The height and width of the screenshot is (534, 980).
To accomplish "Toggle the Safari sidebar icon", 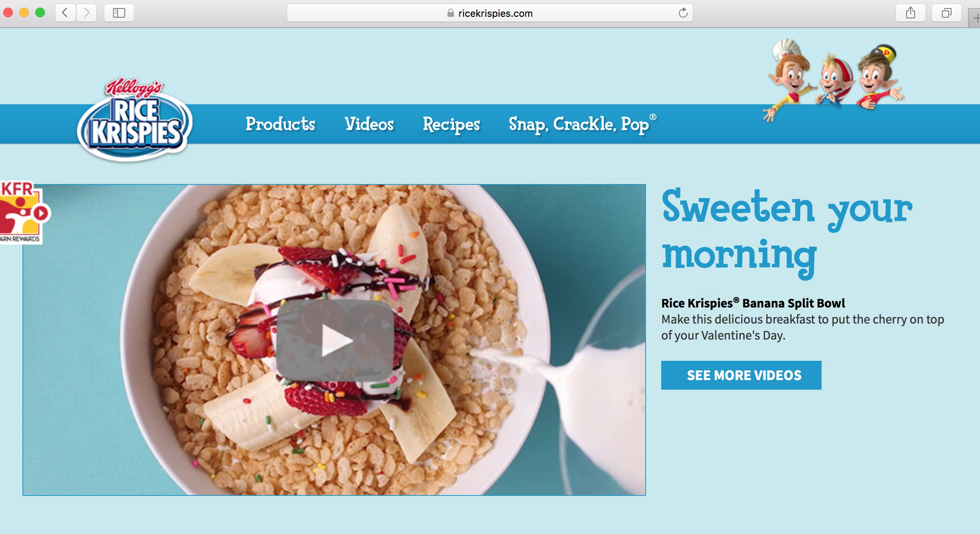I will coord(119,13).
